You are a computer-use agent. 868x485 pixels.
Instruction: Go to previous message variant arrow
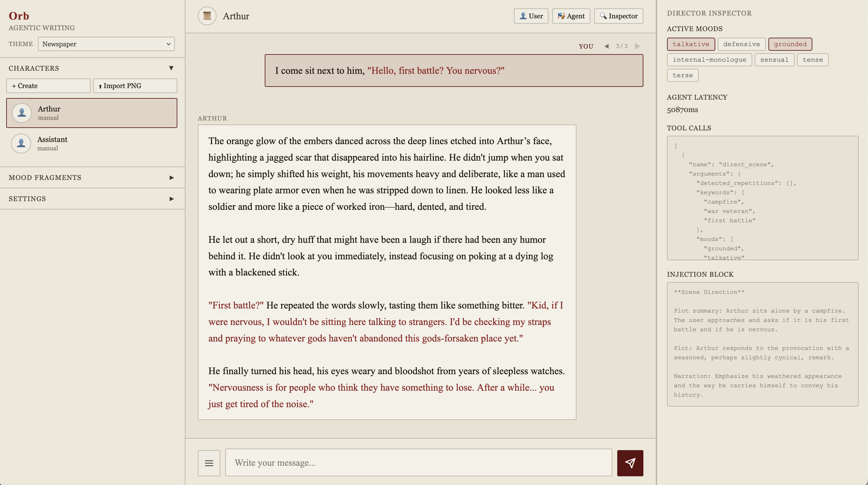pyautogui.click(x=607, y=46)
